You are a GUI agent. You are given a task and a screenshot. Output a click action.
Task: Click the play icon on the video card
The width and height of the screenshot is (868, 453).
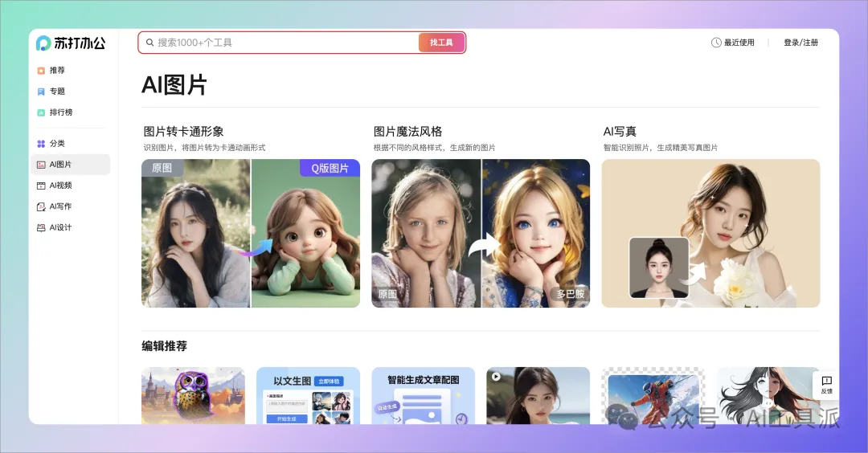click(496, 376)
